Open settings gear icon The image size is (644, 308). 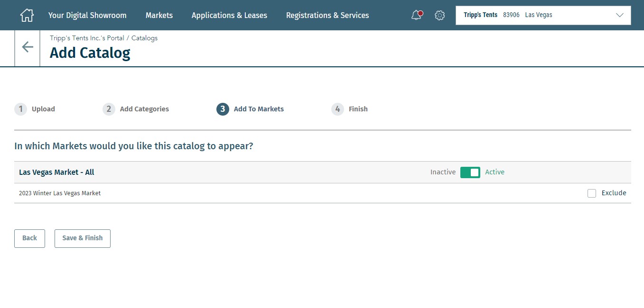click(x=440, y=15)
